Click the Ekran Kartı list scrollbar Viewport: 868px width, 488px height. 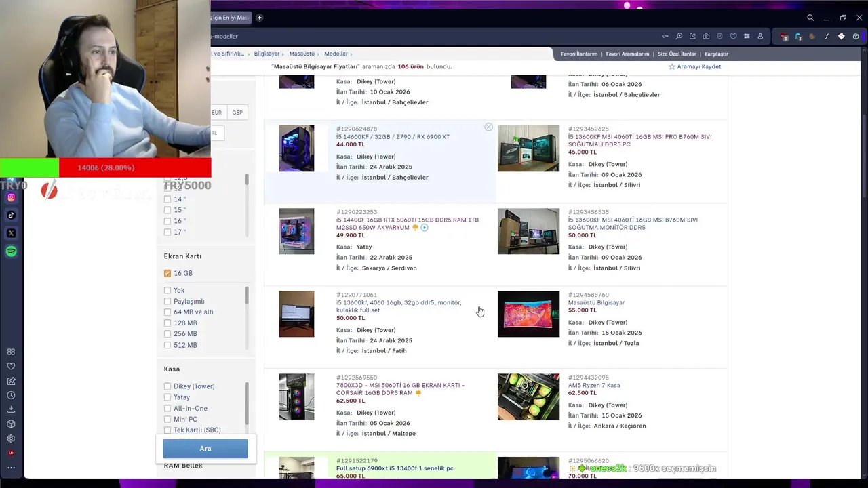pyautogui.click(x=247, y=296)
